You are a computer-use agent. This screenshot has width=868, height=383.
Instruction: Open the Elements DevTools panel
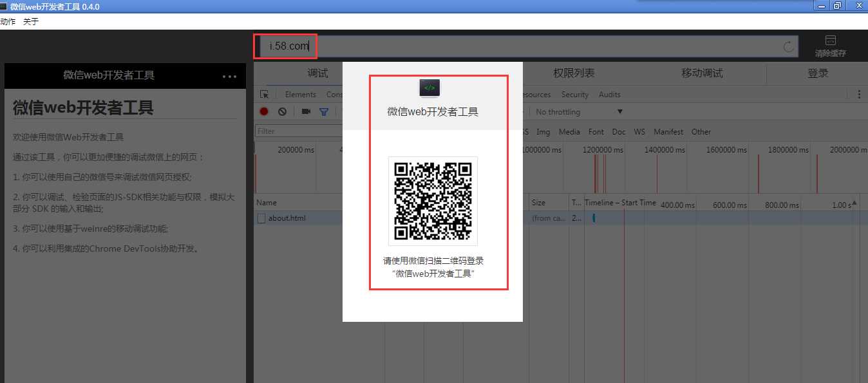pos(301,95)
